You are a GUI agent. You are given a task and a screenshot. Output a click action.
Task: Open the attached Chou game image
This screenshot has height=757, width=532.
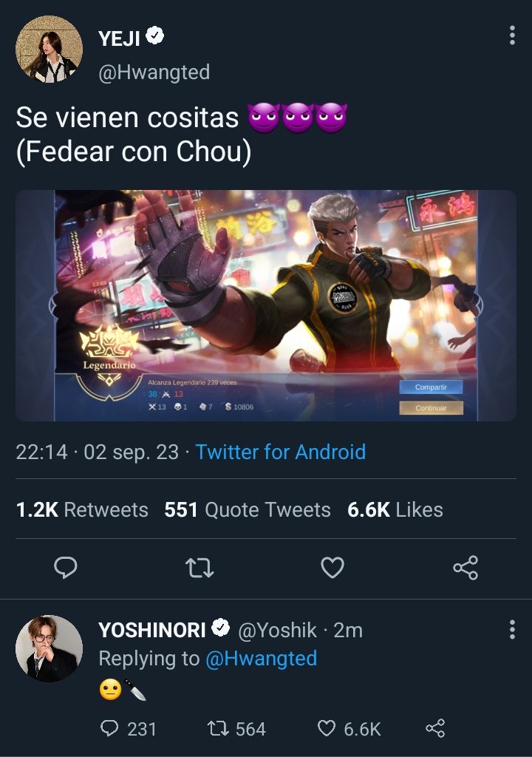pos(266,305)
